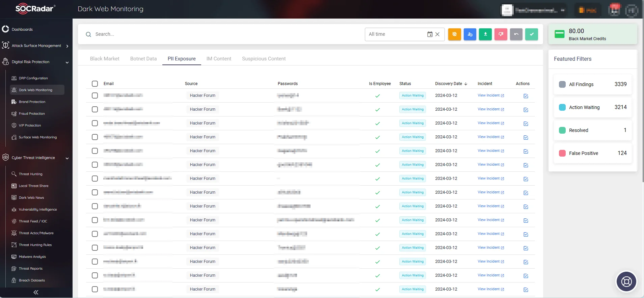Viewport: 644px width, 298px height.
Task: Click the Status column header
Action: coord(405,84)
